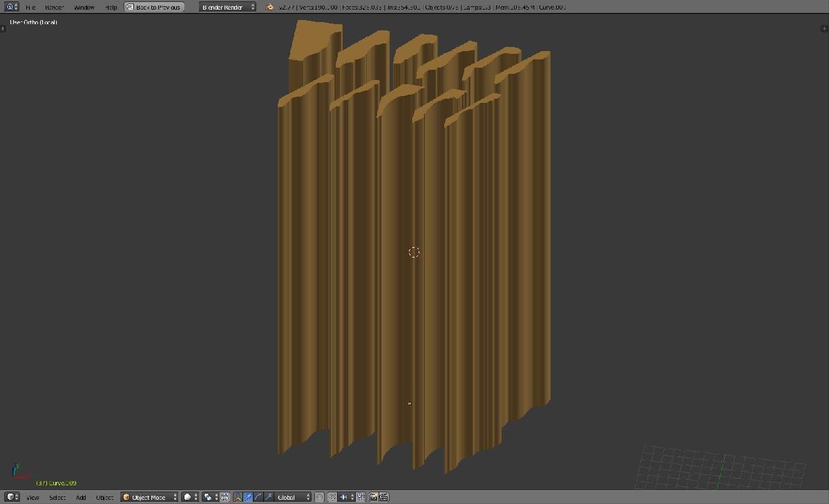Select the rotate manipulator icon
829x504 pixels.
point(258,497)
